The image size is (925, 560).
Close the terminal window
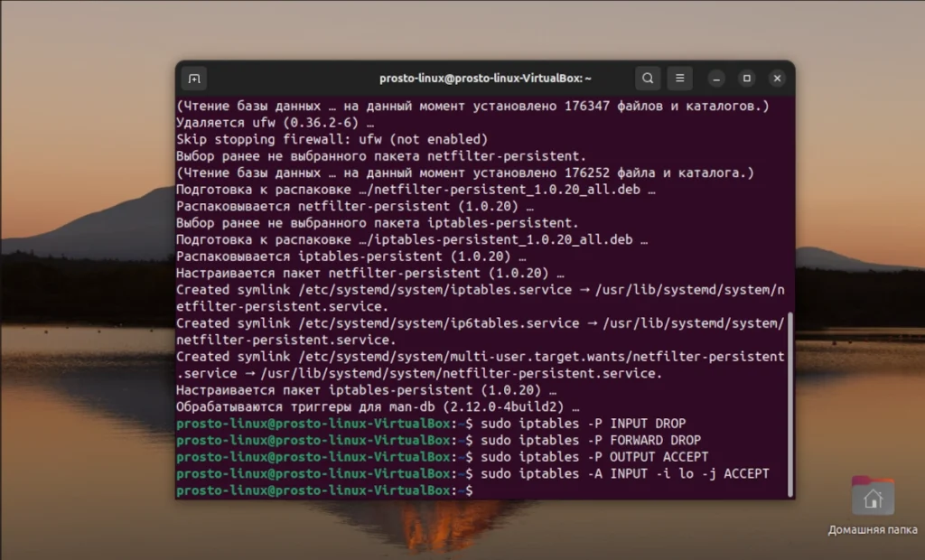[778, 79]
